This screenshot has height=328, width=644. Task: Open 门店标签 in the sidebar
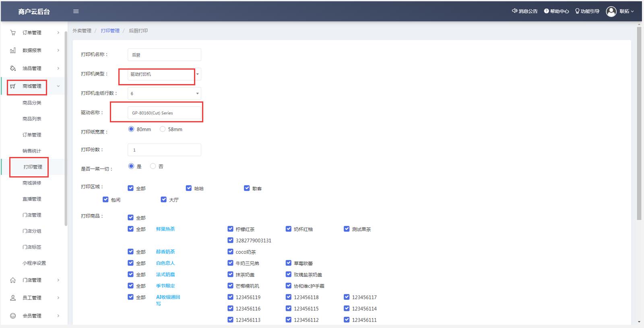click(x=32, y=247)
